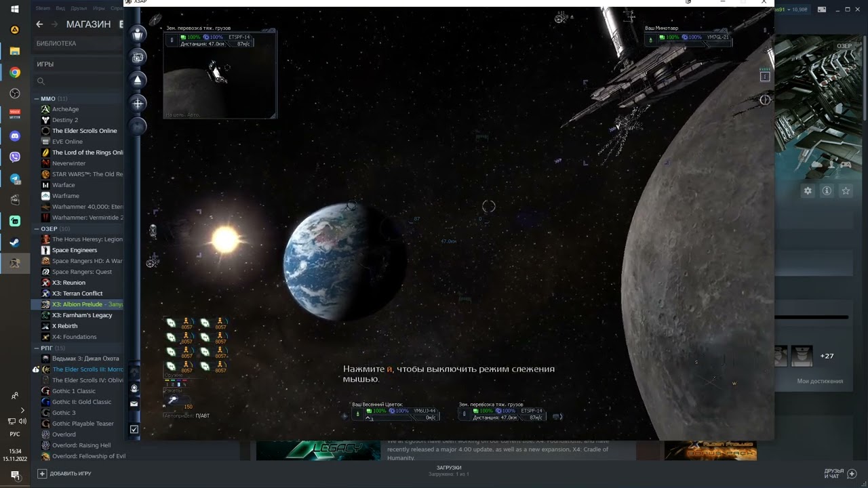Open Steam game settings gear icon
The image size is (868, 488).
tap(808, 191)
